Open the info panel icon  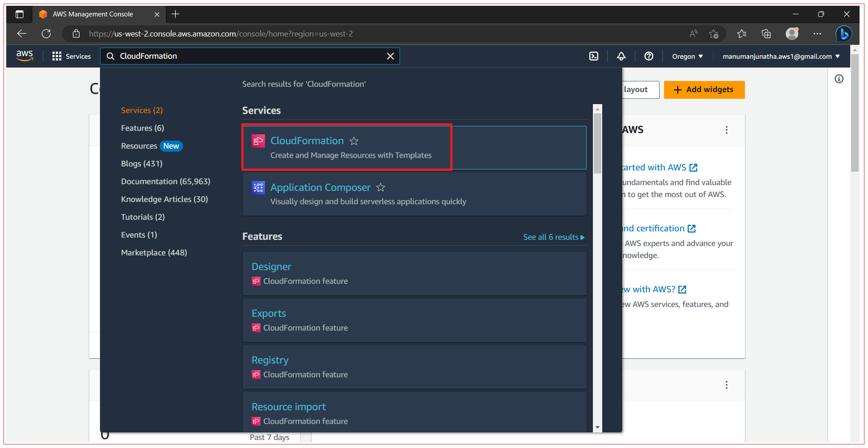pyautogui.click(x=839, y=79)
